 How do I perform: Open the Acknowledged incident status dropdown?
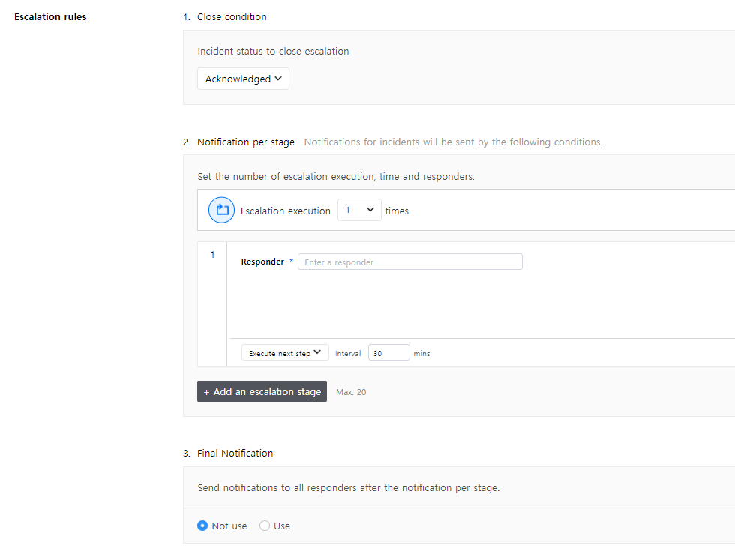tap(243, 79)
